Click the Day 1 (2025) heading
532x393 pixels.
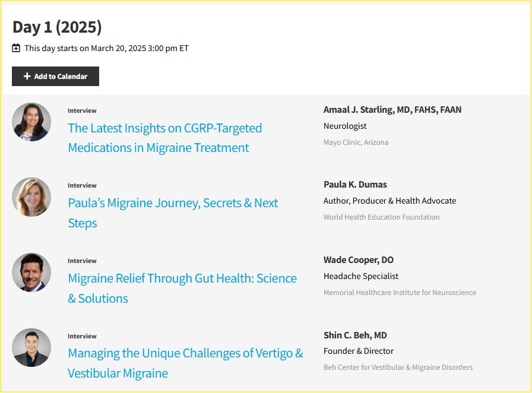(x=57, y=27)
